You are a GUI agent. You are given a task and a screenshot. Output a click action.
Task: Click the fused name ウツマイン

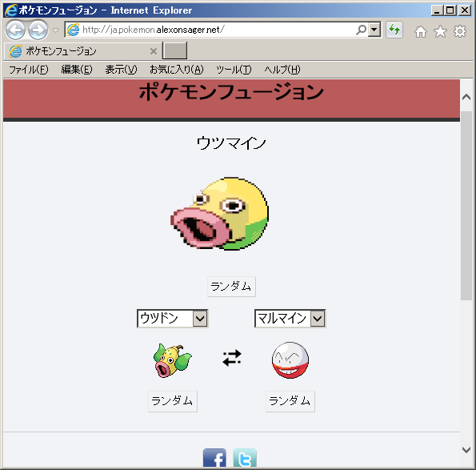pos(231,143)
